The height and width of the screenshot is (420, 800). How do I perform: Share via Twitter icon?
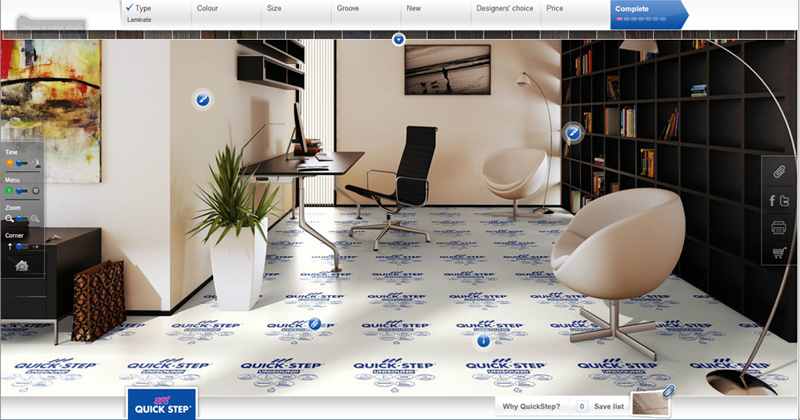785,201
